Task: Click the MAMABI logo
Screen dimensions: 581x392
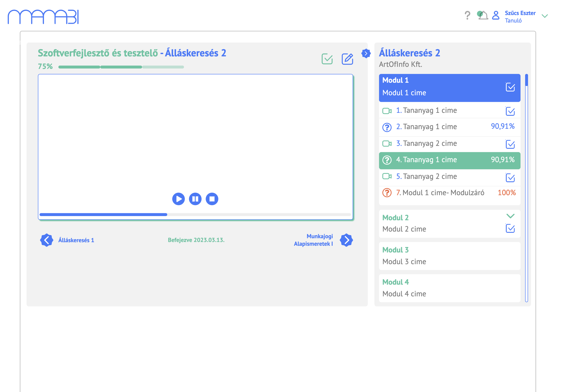Action: coord(43,17)
